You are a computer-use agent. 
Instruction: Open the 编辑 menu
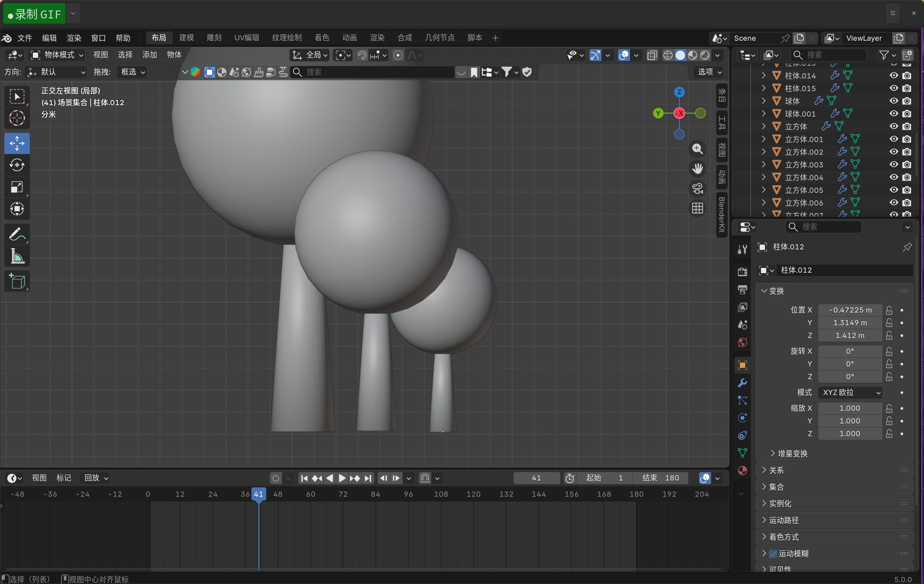pos(49,38)
